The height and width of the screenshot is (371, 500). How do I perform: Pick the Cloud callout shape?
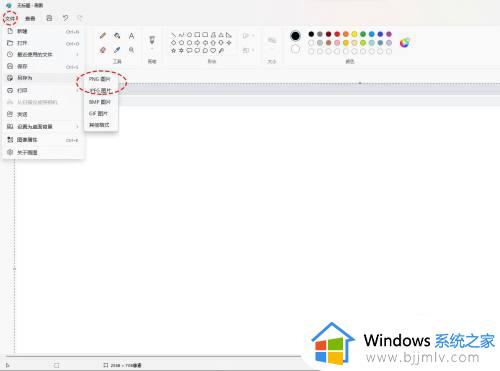point(205,51)
